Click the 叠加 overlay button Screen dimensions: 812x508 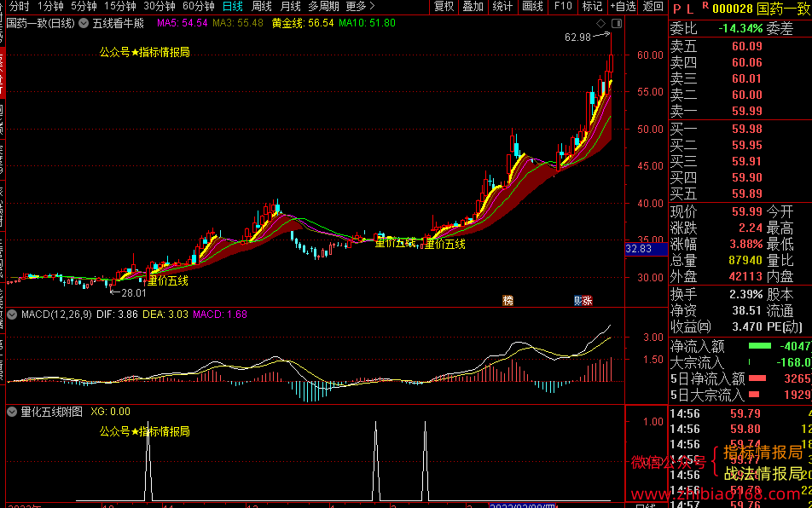coord(473,7)
